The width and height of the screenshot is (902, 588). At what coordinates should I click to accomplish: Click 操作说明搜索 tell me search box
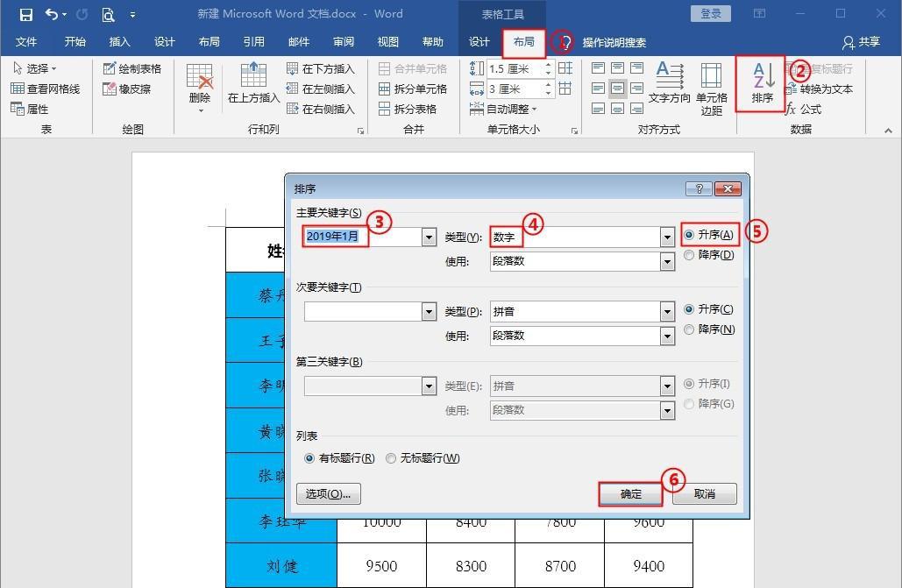point(614,43)
